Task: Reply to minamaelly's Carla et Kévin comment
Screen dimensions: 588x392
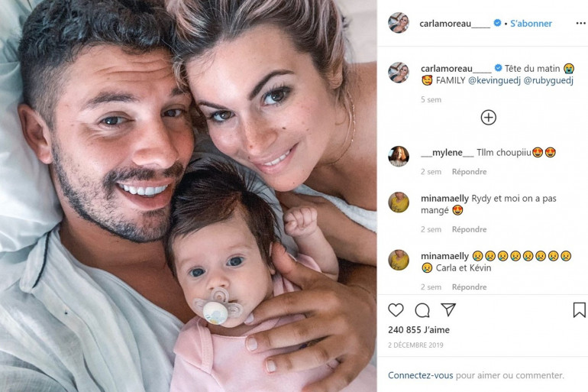Action: coord(469,287)
